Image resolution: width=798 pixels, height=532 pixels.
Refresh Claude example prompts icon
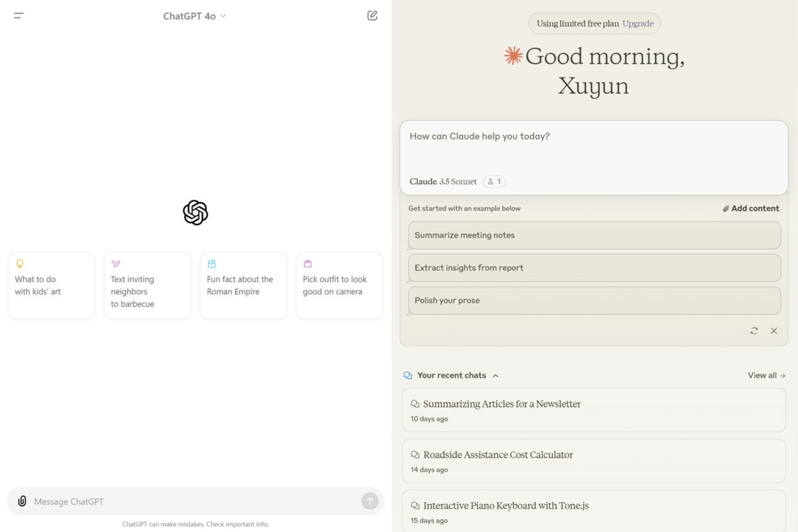(754, 331)
